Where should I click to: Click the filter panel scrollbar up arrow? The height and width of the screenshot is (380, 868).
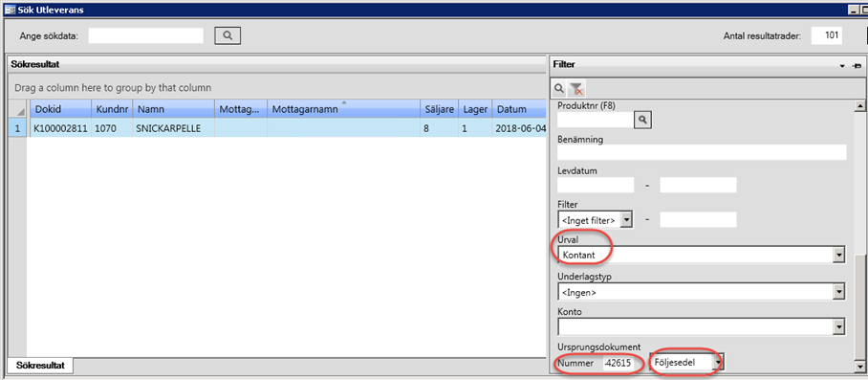pyautogui.click(x=859, y=106)
